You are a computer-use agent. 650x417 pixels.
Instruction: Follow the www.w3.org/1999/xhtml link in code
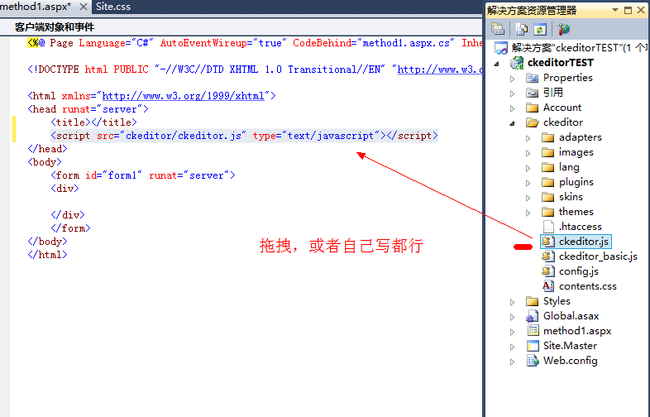[x=183, y=96]
